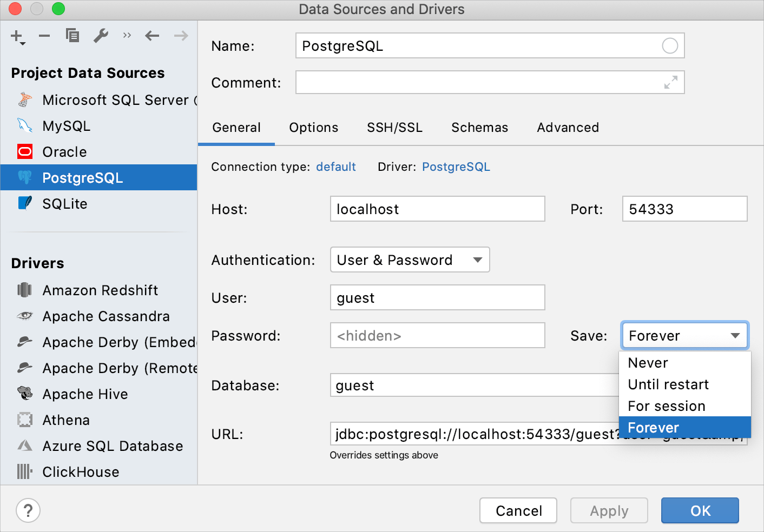Collapse the Save password dropdown
This screenshot has width=764, height=532.
click(x=684, y=336)
